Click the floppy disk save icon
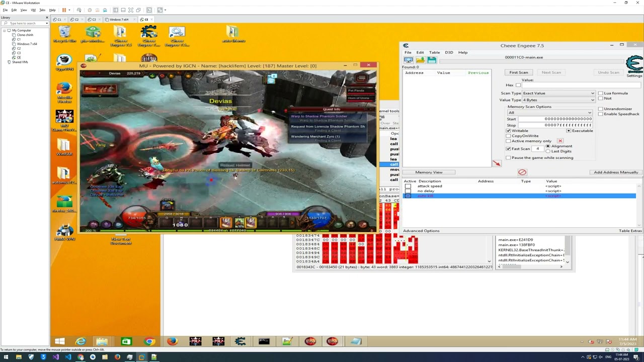The width and height of the screenshot is (644, 362). pos(432,60)
